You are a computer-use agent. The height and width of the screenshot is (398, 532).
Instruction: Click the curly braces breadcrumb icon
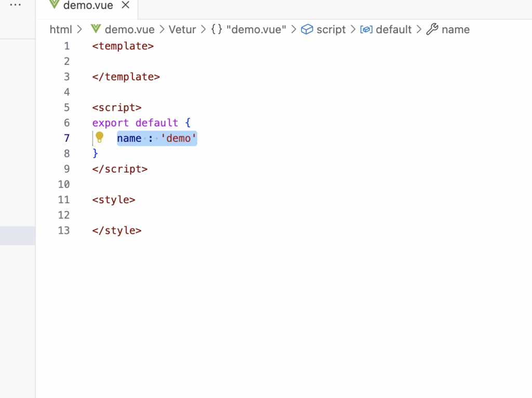point(217,29)
